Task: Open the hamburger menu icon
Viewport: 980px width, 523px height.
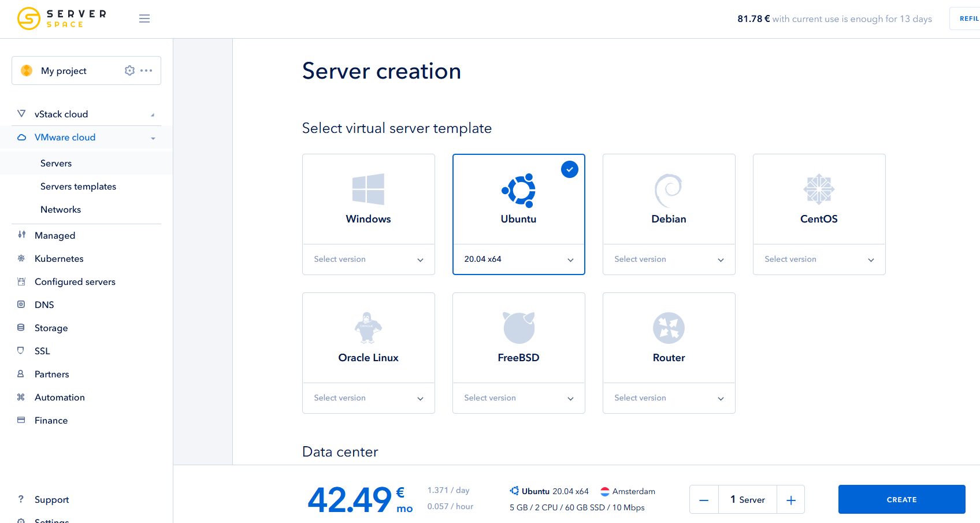Action: pos(144,18)
